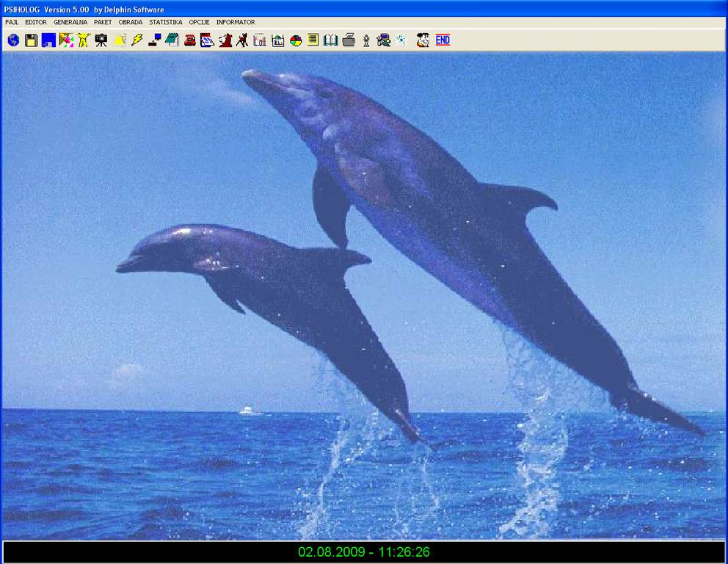This screenshot has width=728, height=564.
Task: Open the bar chart icon
Action: tap(260, 40)
